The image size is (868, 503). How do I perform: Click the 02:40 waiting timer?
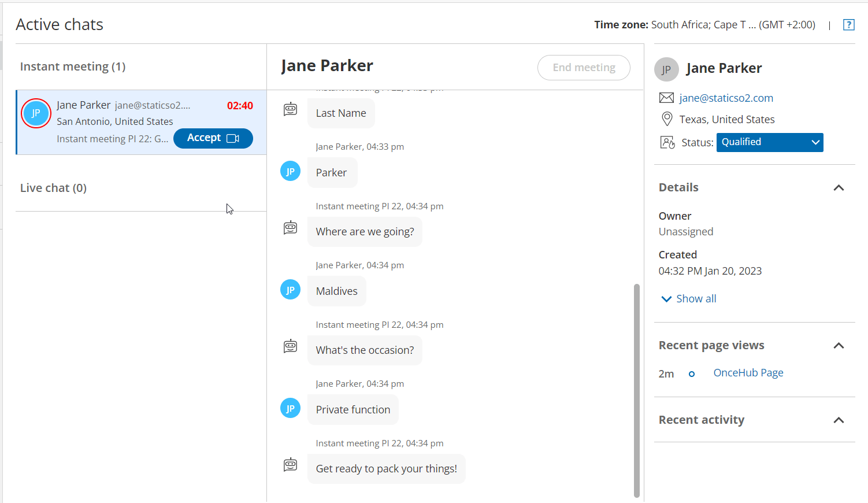coord(240,106)
